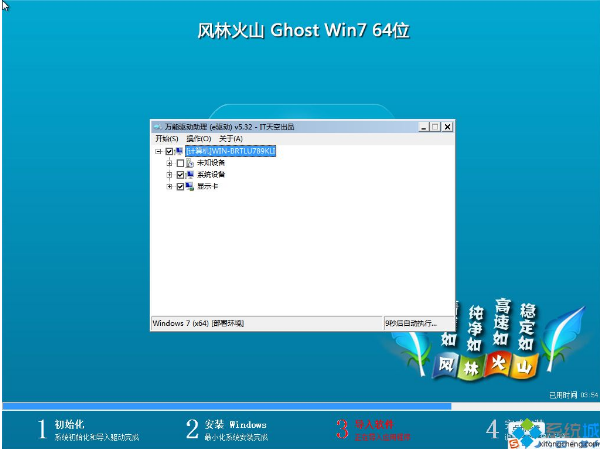The height and width of the screenshot is (449, 600).
Task: Expand the 系统设备 tree node
Action: tap(169, 175)
